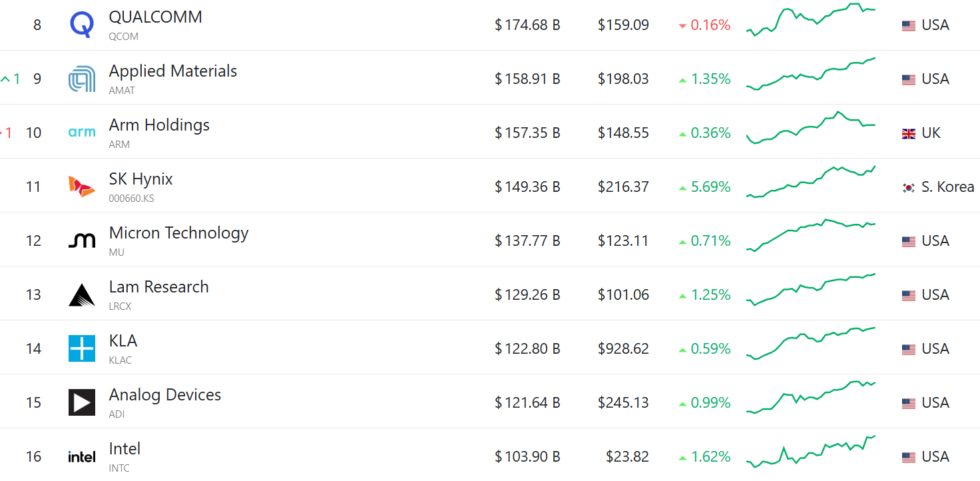Click QUALCOMM's red -0.16% change
This screenshot has width=980, height=481.
704,25
